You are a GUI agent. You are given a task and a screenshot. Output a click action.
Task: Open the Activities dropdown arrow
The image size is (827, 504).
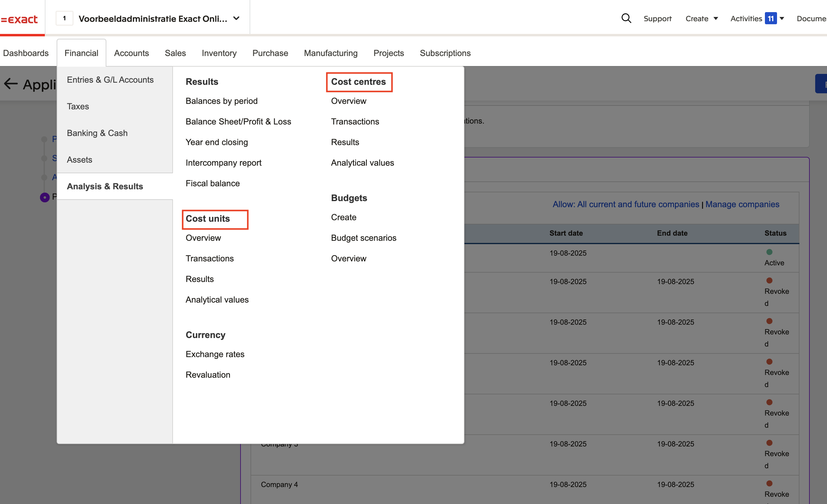tap(782, 18)
